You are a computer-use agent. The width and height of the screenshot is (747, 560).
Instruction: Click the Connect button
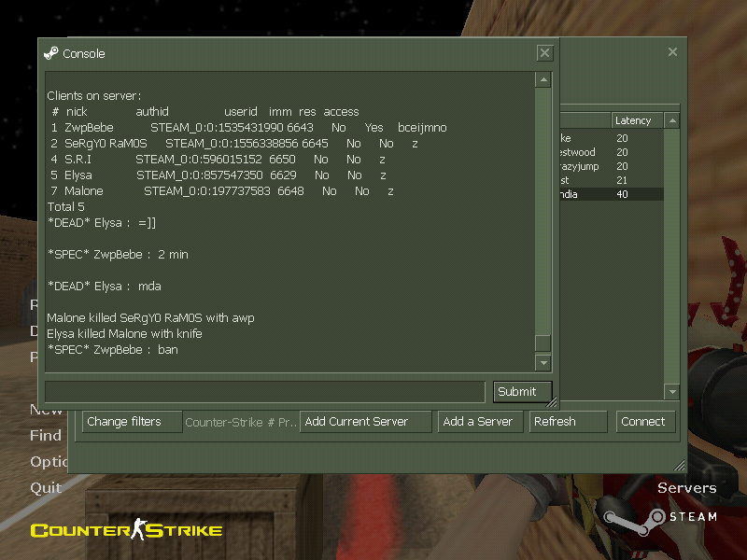pyautogui.click(x=643, y=422)
